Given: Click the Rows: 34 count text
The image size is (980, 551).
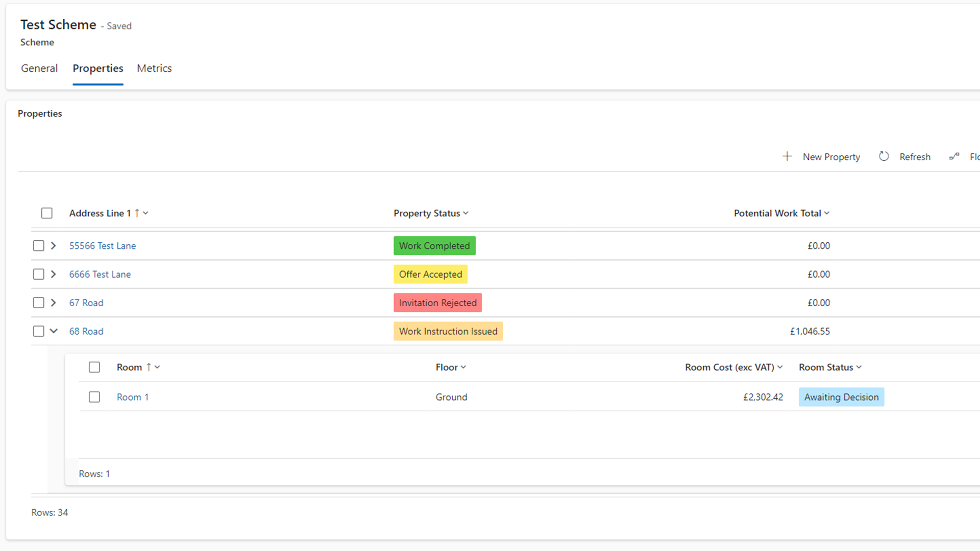Looking at the screenshot, I should [x=50, y=512].
